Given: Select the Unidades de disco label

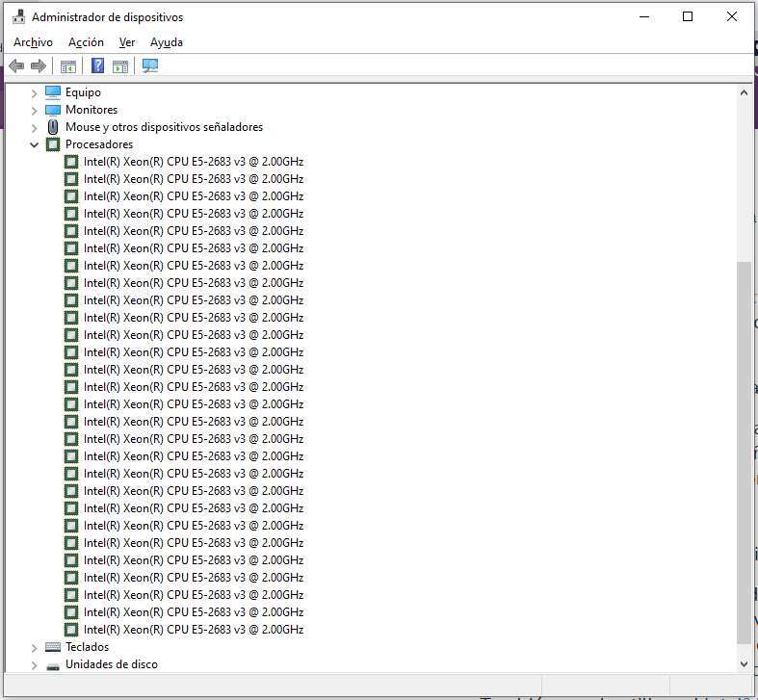Looking at the screenshot, I should point(112,664).
